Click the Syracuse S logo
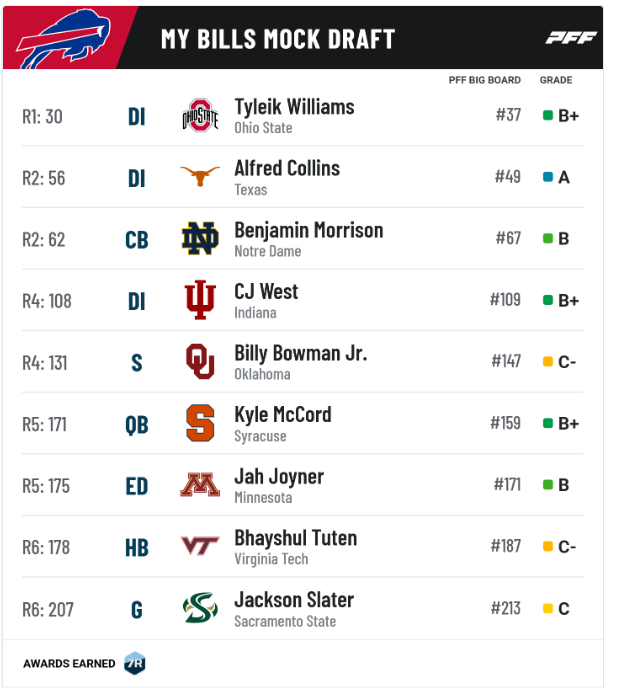 coord(200,423)
